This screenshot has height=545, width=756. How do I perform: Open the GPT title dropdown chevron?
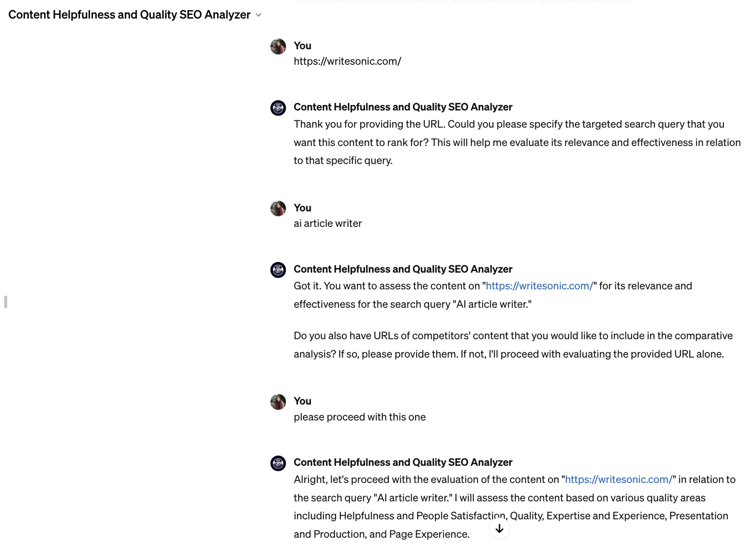pyautogui.click(x=259, y=15)
